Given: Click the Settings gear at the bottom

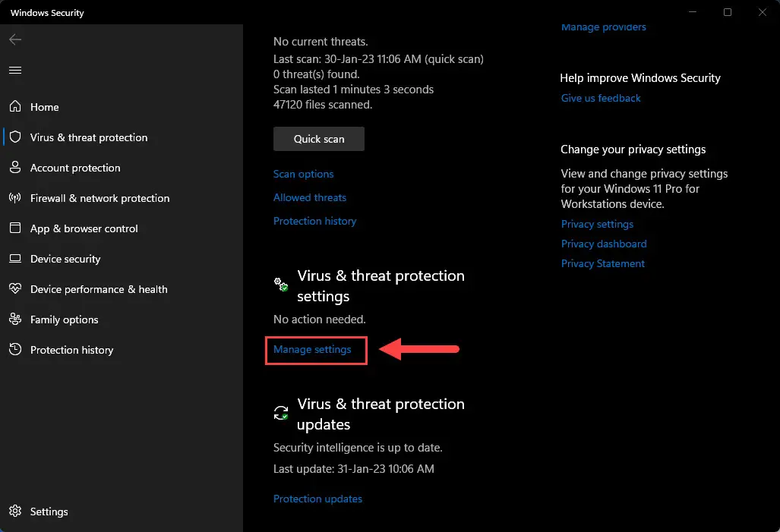Looking at the screenshot, I should click(x=15, y=512).
